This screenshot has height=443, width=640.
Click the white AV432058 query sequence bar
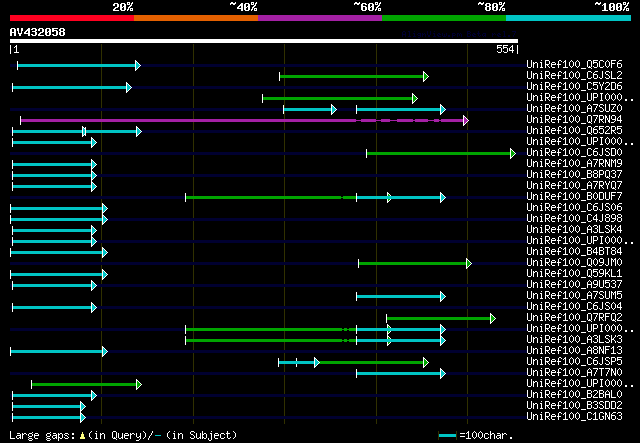[264, 41]
